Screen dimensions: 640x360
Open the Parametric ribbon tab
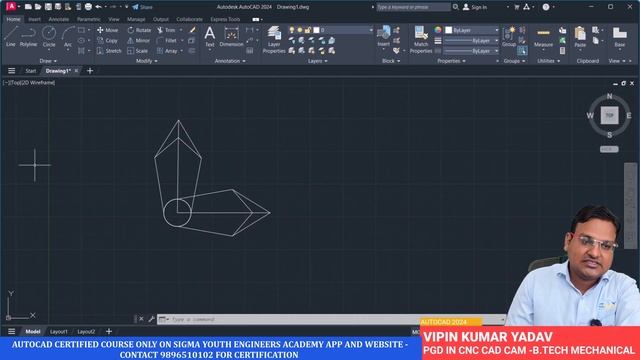point(88,19)
